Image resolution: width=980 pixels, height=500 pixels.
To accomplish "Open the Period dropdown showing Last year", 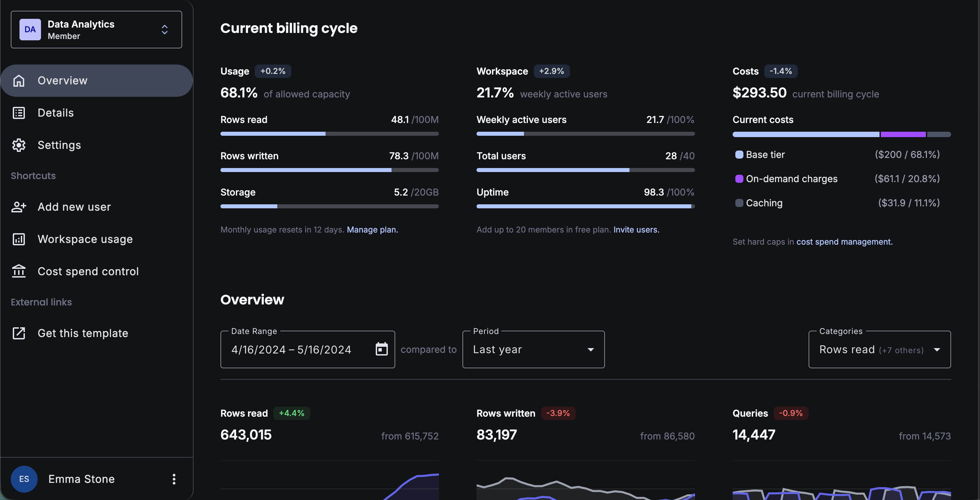I will pos(533,349).
